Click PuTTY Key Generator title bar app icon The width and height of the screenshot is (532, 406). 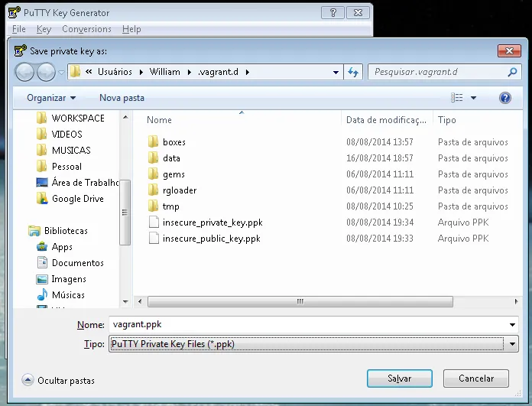[x=15, y=12]
